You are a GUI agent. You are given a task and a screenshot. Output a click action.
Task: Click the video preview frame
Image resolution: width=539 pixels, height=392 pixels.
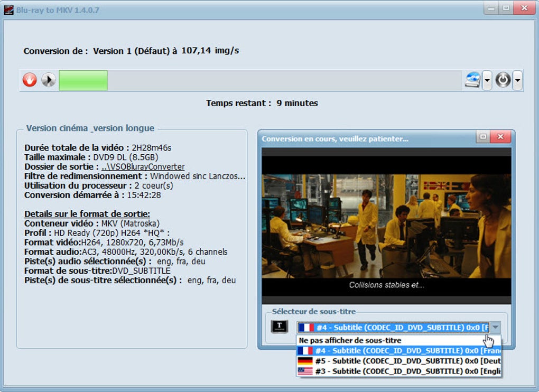386,226
